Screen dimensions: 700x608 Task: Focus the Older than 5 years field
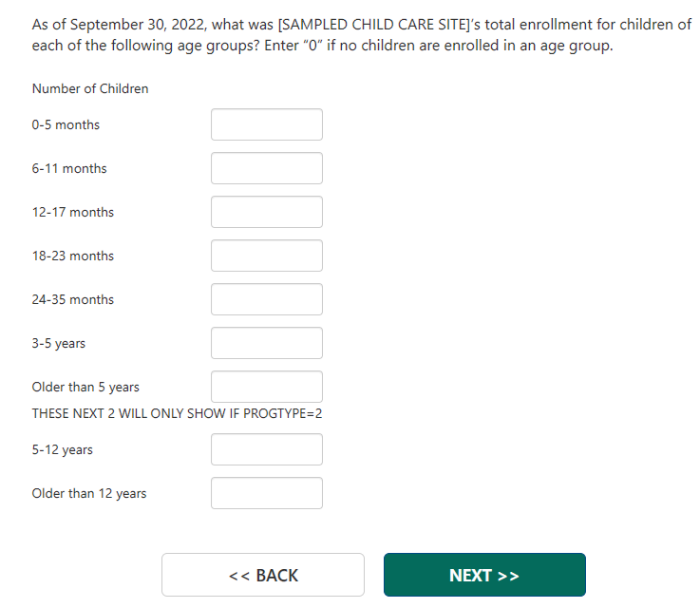pos(266,386)
